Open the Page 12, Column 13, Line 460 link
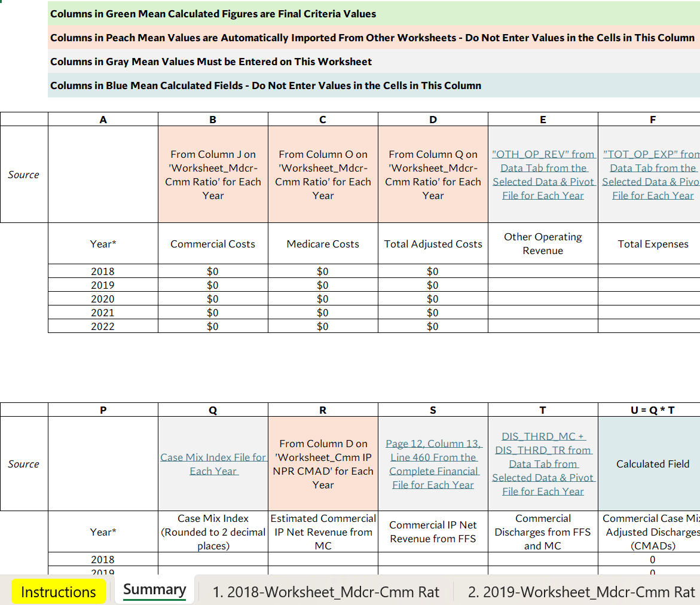This screenshot has height=605, width=700. pos(433,464)
